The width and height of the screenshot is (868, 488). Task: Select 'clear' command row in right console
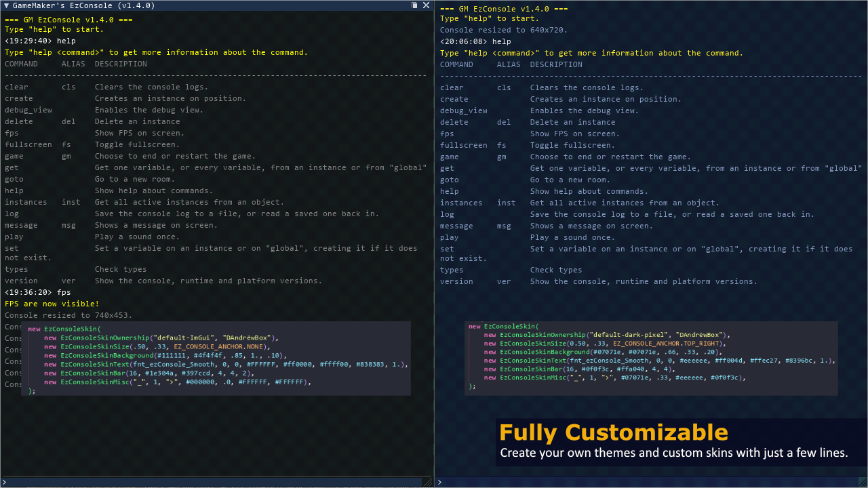coord(542,87)
